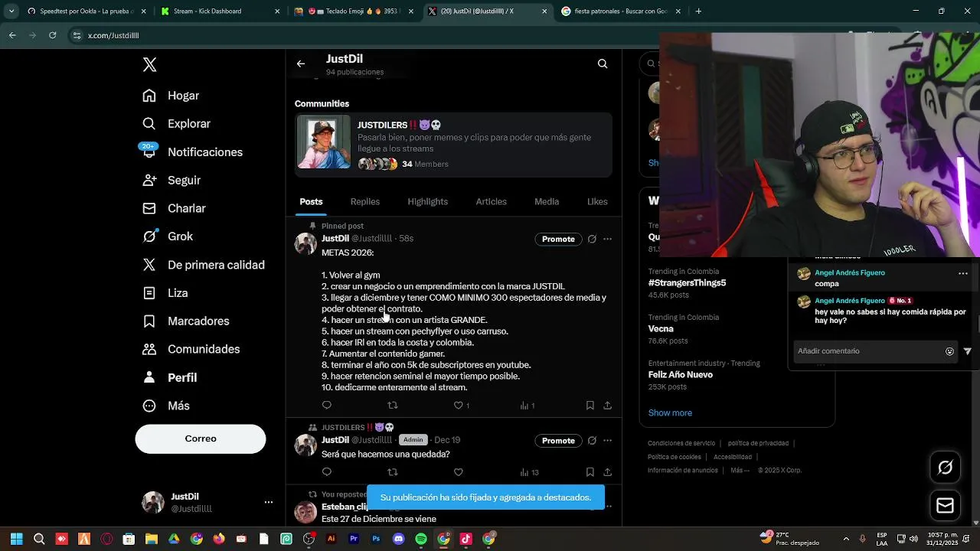Open Spotify from the taskbar
The image size is (980, 551).
(421, 540)
